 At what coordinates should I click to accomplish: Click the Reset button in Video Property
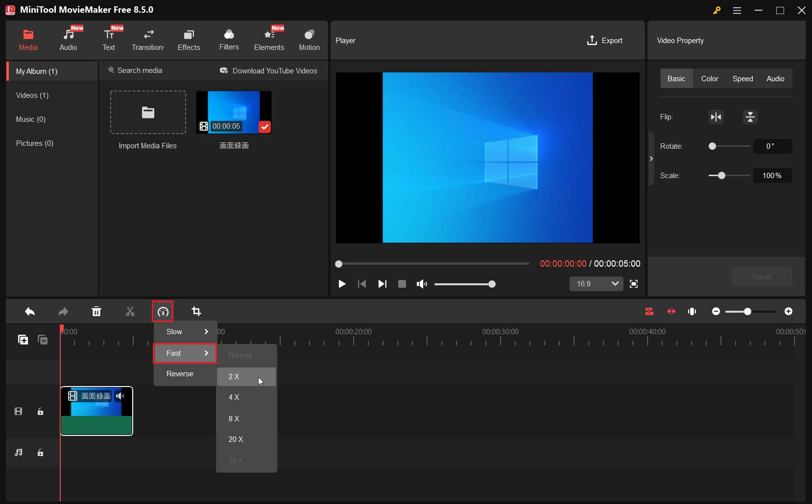[x=762, y=276]
